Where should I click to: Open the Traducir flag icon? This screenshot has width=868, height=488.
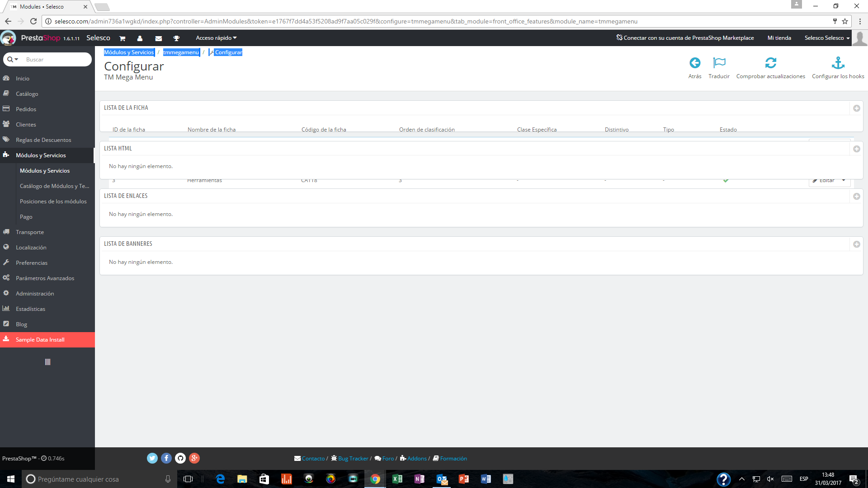click(x=719, y=63)
